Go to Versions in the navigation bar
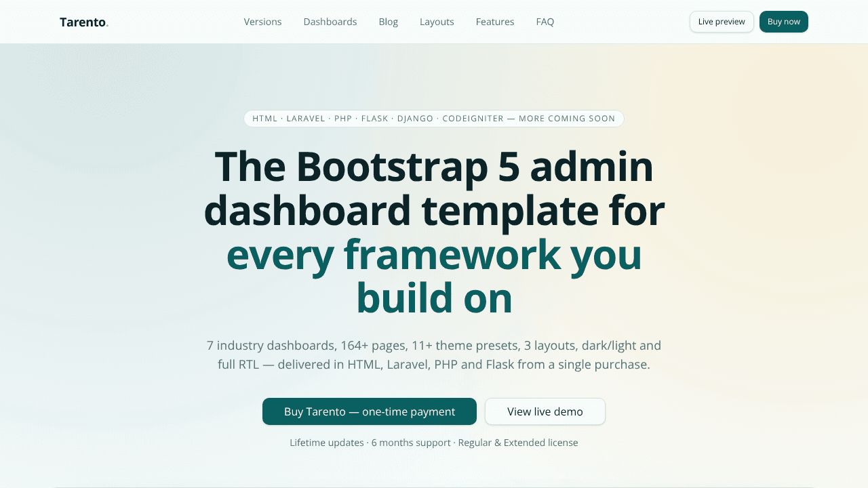This screenshot has height=488, width=868. [x=262, y=22]
